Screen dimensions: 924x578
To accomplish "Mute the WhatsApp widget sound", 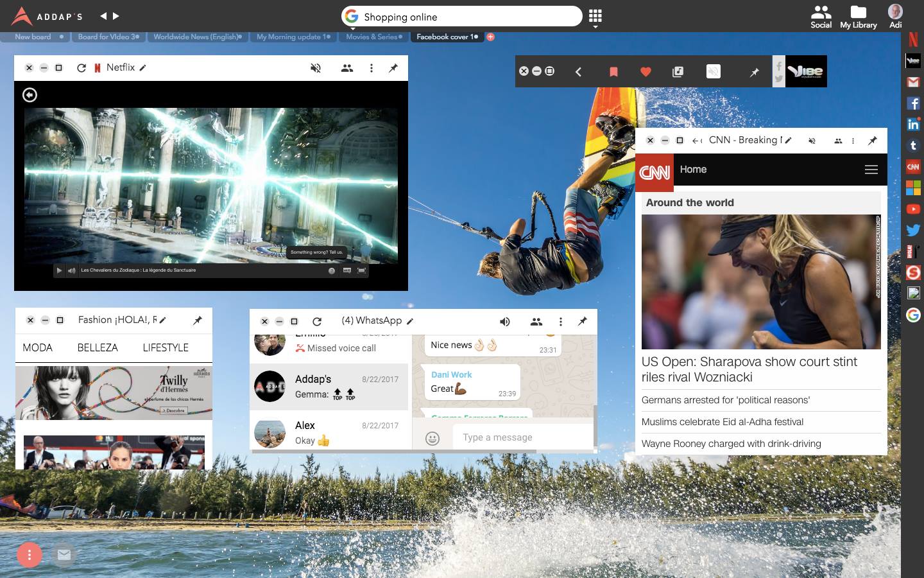I will [x=505, y=322].
